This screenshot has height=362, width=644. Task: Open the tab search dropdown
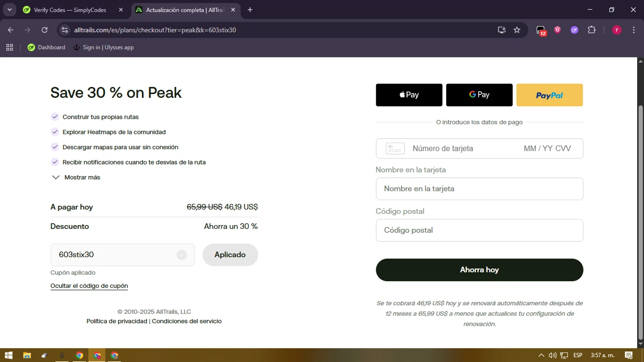pyautogui.click(x=9, y=10)
